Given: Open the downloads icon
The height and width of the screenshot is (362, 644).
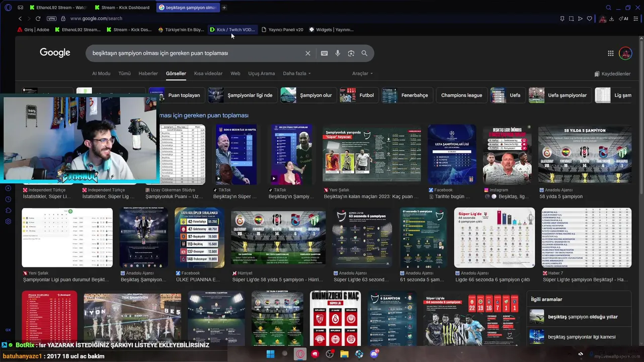Looking at the screenshot, I should (611, 19).
